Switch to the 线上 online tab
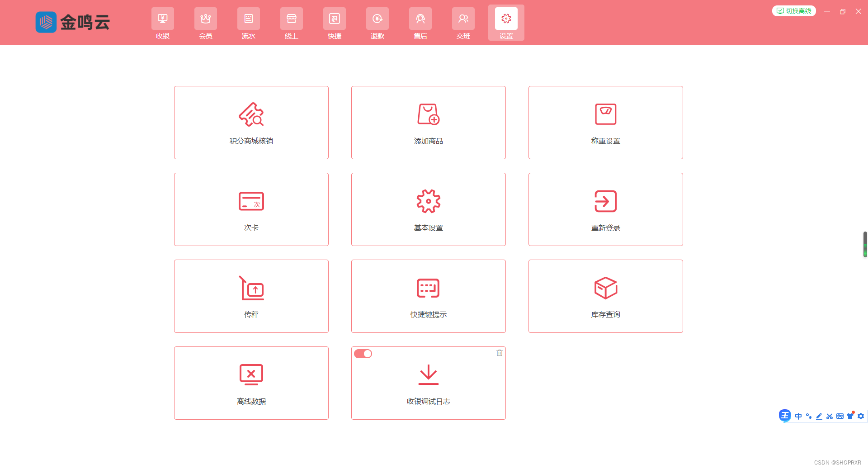 point(291,23)
